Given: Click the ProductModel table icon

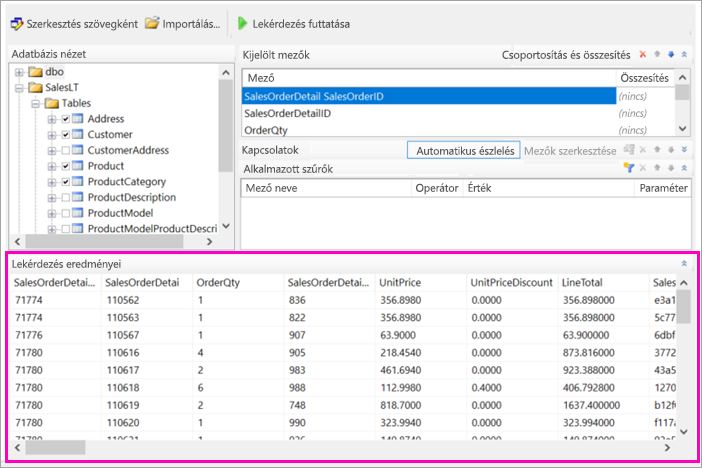Looking at the screenshot, I should pos(77,213).
